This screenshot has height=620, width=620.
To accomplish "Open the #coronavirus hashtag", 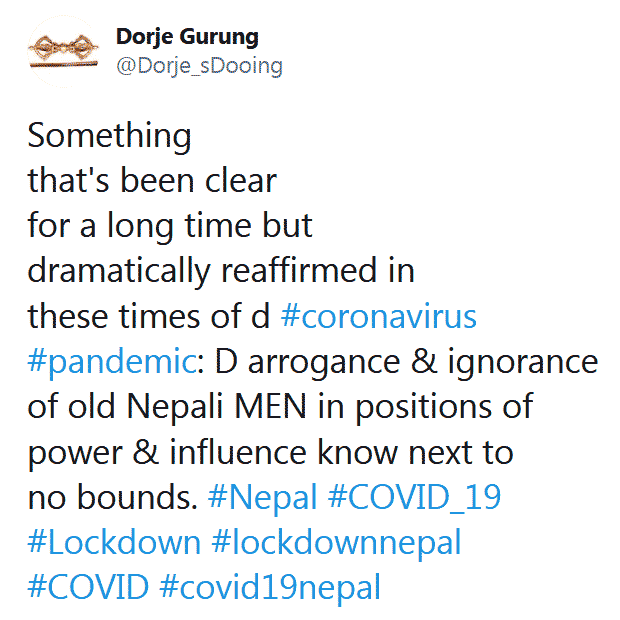I will coord(378,316).
